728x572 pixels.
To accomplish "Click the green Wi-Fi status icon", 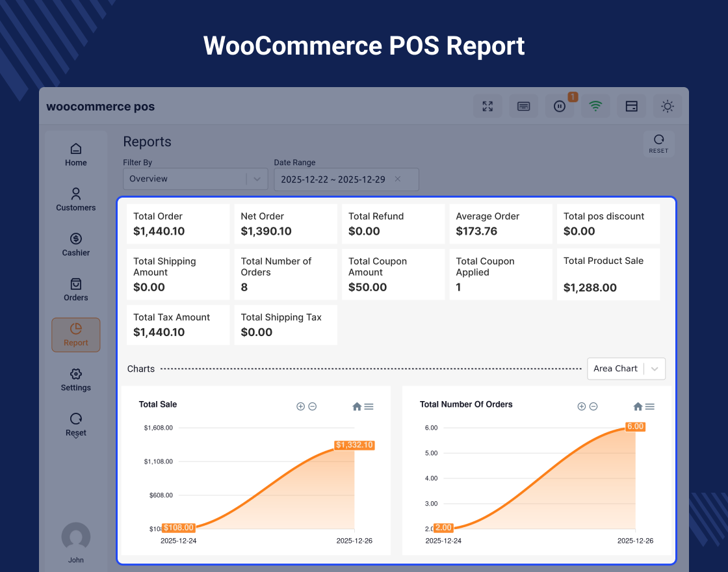I will (595, 107).
